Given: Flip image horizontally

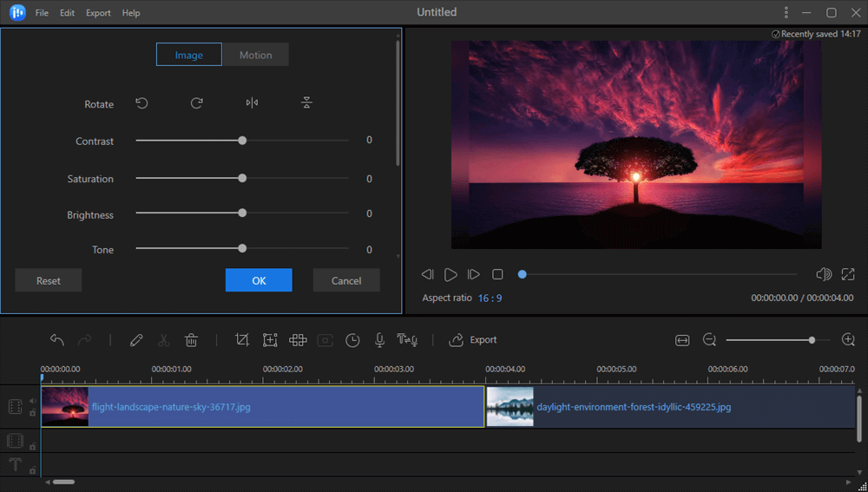Looking at the screenshot, I should pos(252,103).
